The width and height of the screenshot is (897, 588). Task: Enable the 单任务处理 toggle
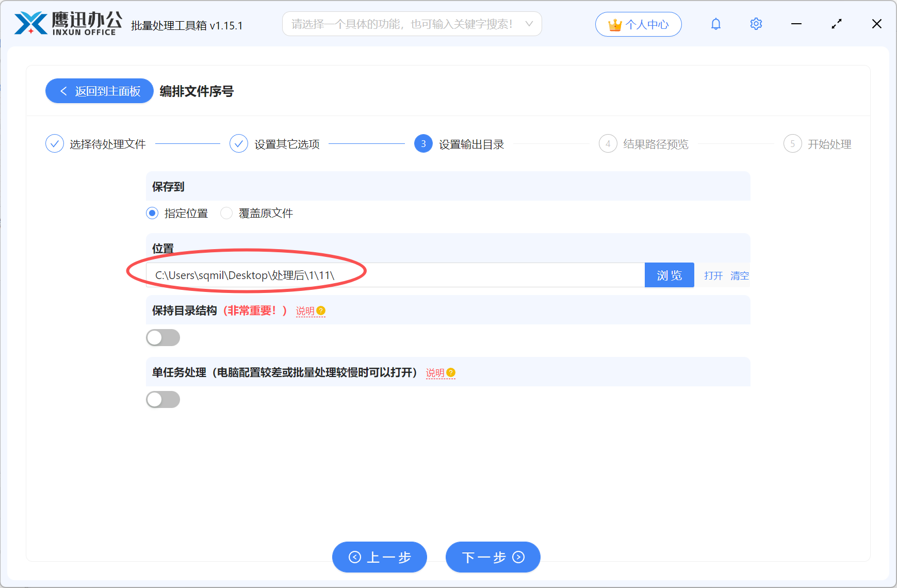click(163, 399)
